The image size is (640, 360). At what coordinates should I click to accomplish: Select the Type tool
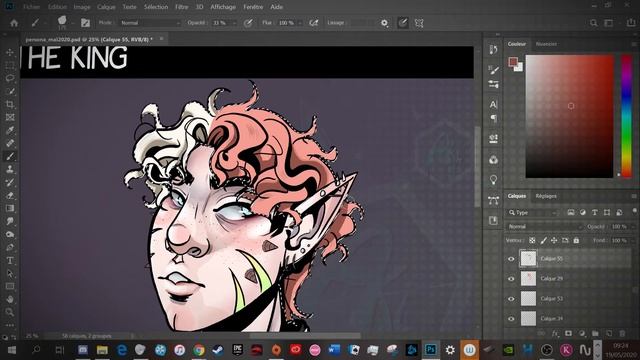pos(10,260)
